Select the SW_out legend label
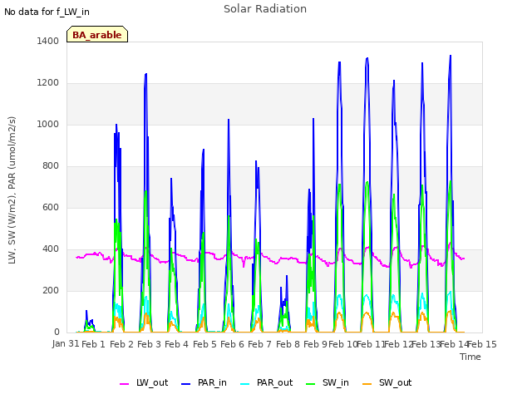 coord(396,382)
